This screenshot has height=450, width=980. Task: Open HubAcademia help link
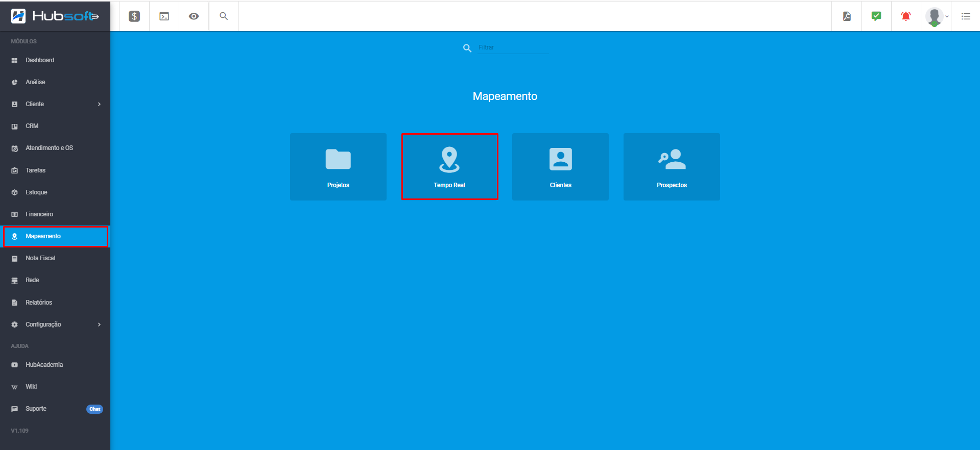point(55,365)
